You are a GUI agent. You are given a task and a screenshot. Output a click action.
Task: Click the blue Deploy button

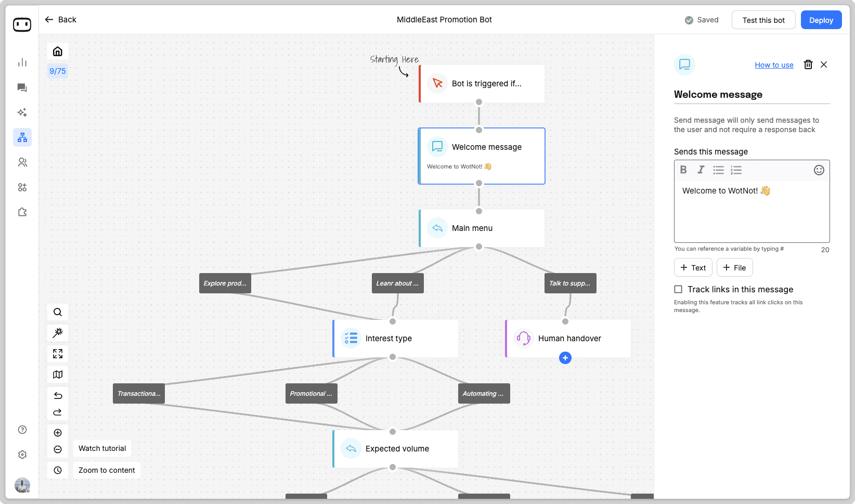pyautogui.click(x=821, y=20)
